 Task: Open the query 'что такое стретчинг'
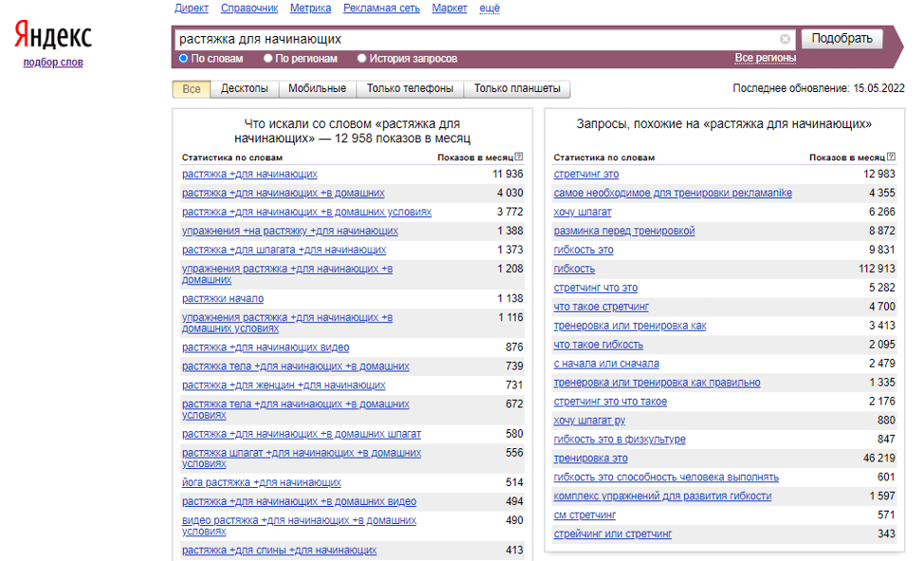[601, 307]
